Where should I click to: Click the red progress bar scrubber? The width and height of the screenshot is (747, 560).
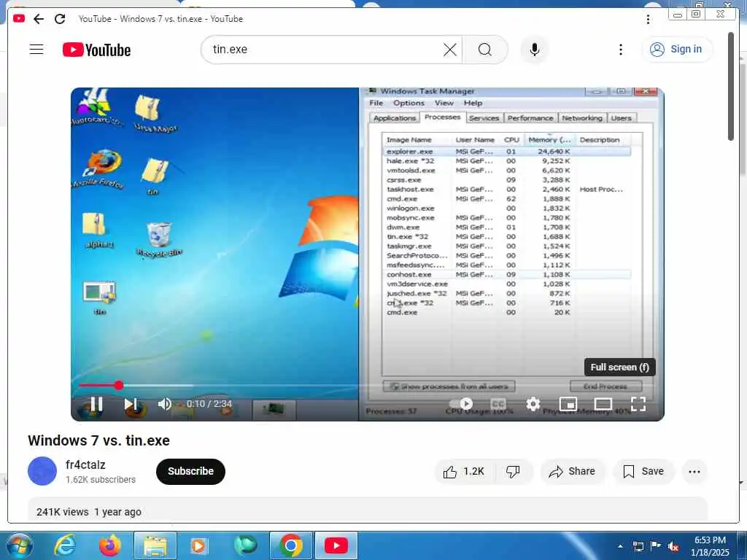119,385
